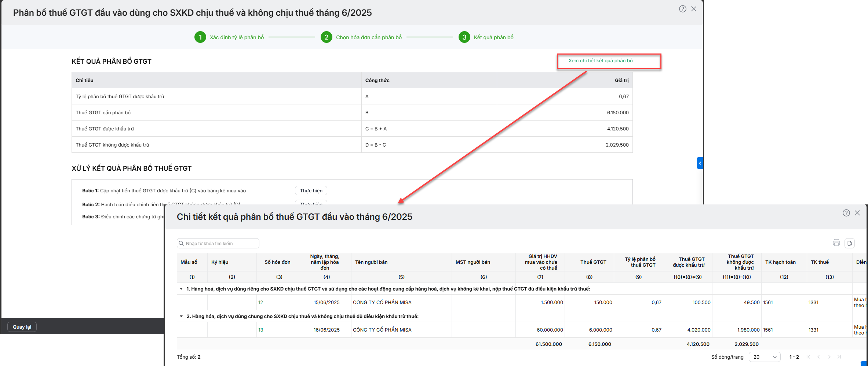This screenshot has width=868, height=366.
Task: Click Mẫu số column header
Action: [x=192, y=262]
